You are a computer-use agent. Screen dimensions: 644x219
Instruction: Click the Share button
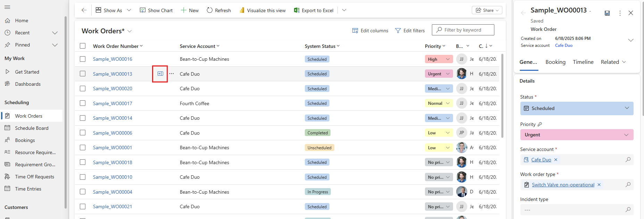487,10
